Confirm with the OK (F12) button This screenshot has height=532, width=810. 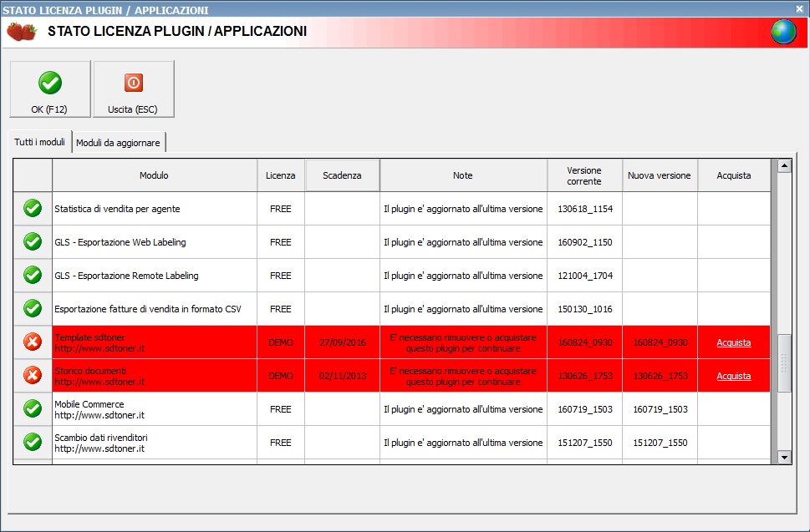[x=50, y=89]
